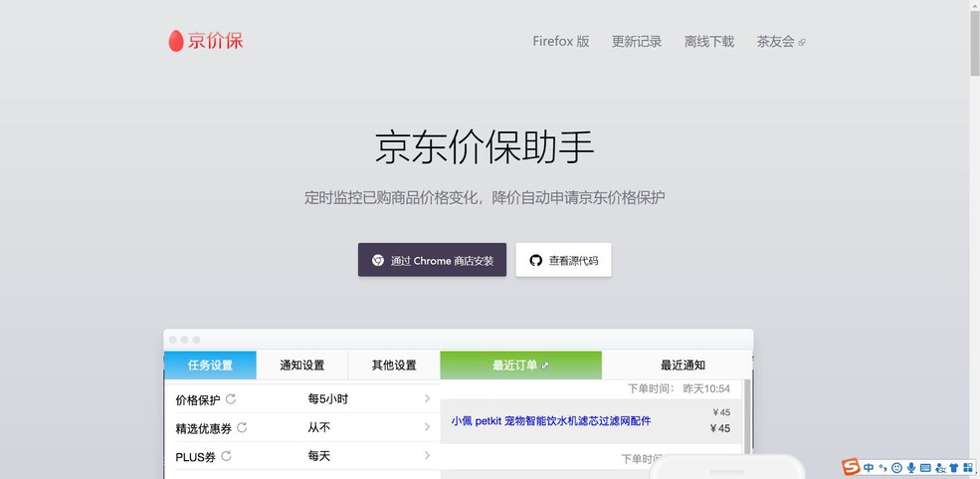The image size is (980, 479).
Task: Click 下单时间: 昨天10:54 text
Action: click(679, 389)
